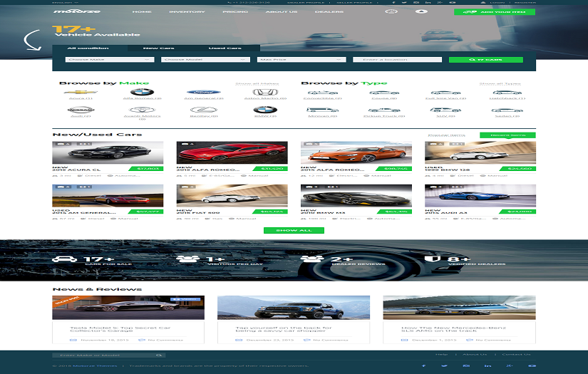Click Show all Makes link

tap(257, 83)
